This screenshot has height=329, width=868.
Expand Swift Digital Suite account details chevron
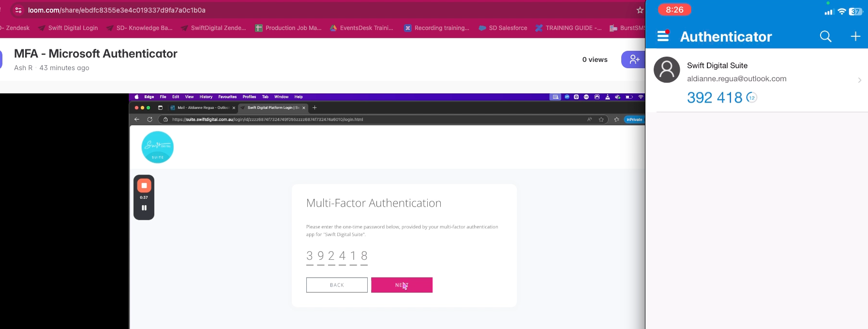(859, 80)
